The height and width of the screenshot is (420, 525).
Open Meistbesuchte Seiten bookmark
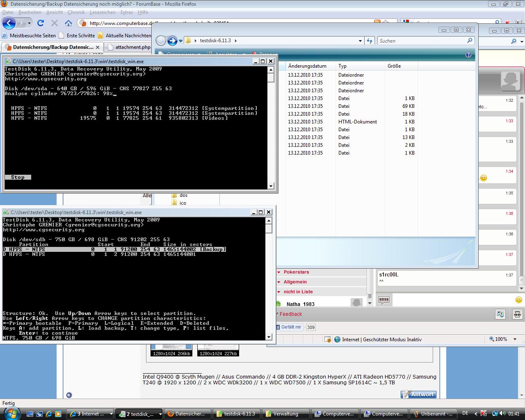tap(29, 36)
